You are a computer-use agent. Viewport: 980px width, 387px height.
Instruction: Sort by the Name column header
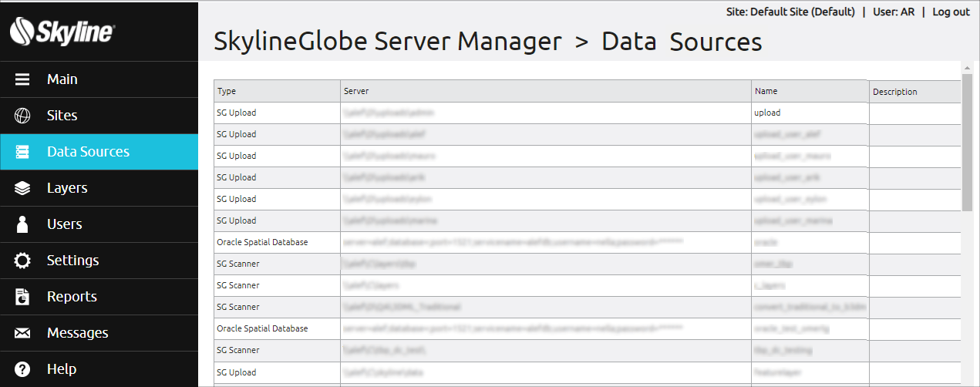pos(810,91)
